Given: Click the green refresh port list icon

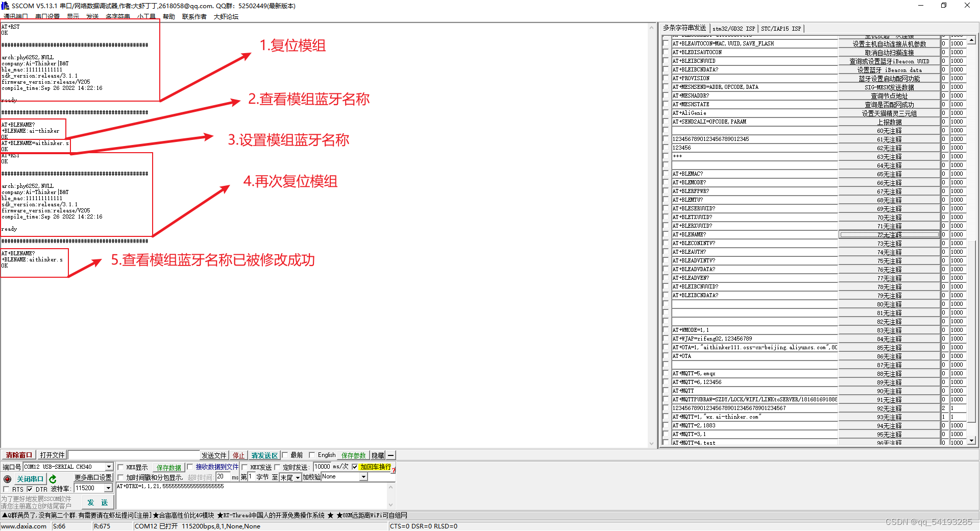Looking at the screenshot, I should pyautogui.click(x=53, y=479).
